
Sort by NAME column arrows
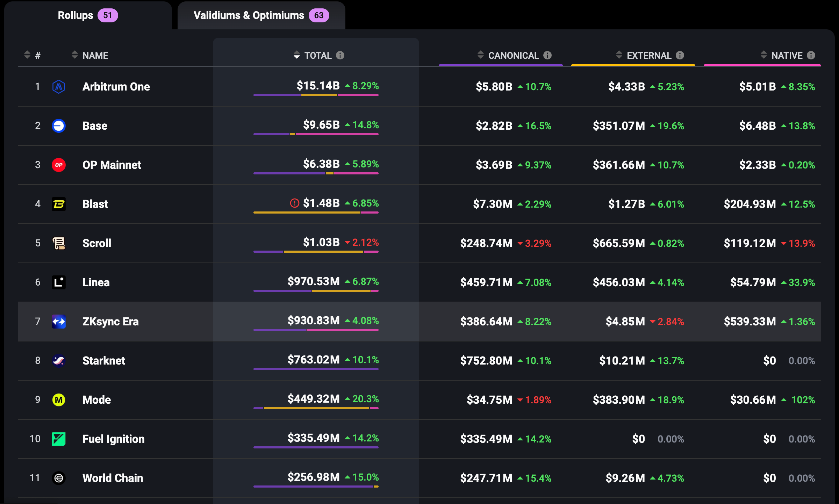point(75,55)
